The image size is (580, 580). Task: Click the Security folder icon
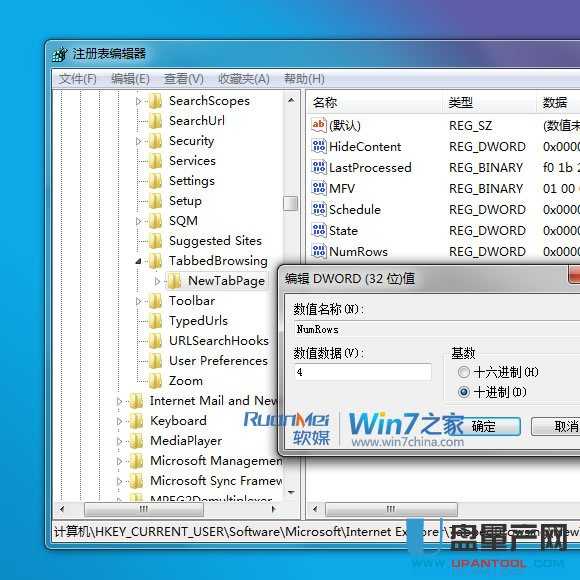155,141
